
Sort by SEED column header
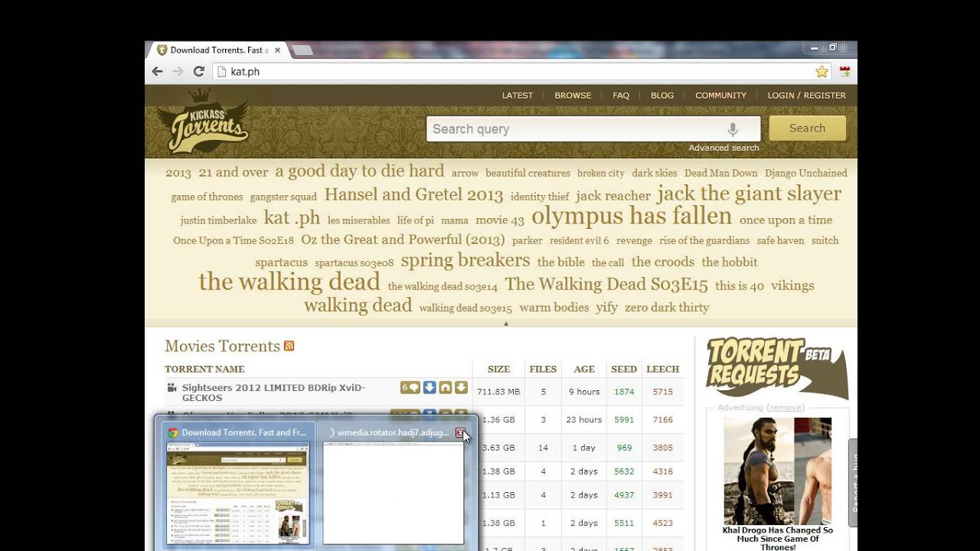click(x=624, y=369)
